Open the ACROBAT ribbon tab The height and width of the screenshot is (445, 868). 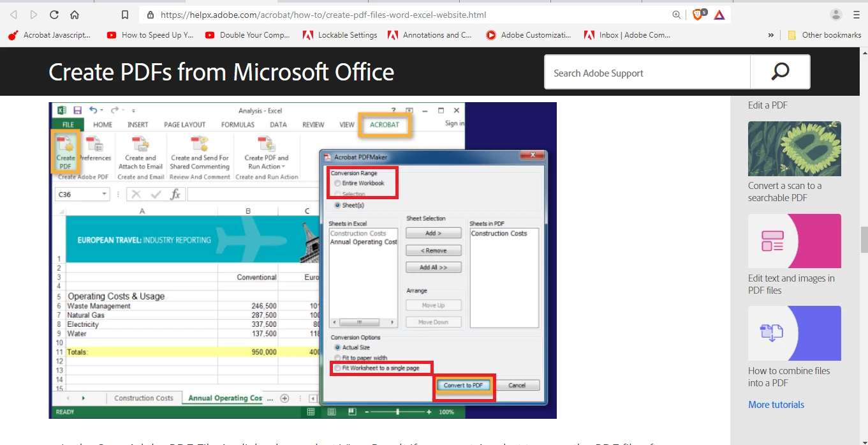coord(385,124)
